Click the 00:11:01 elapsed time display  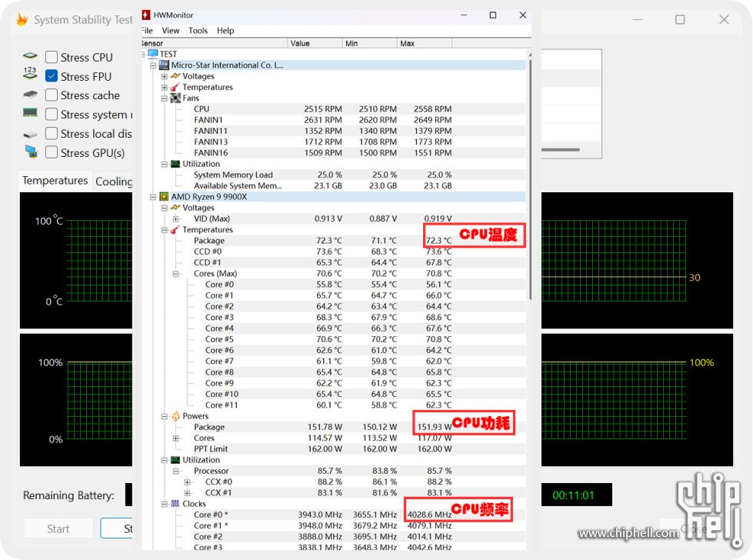[576, 495]
